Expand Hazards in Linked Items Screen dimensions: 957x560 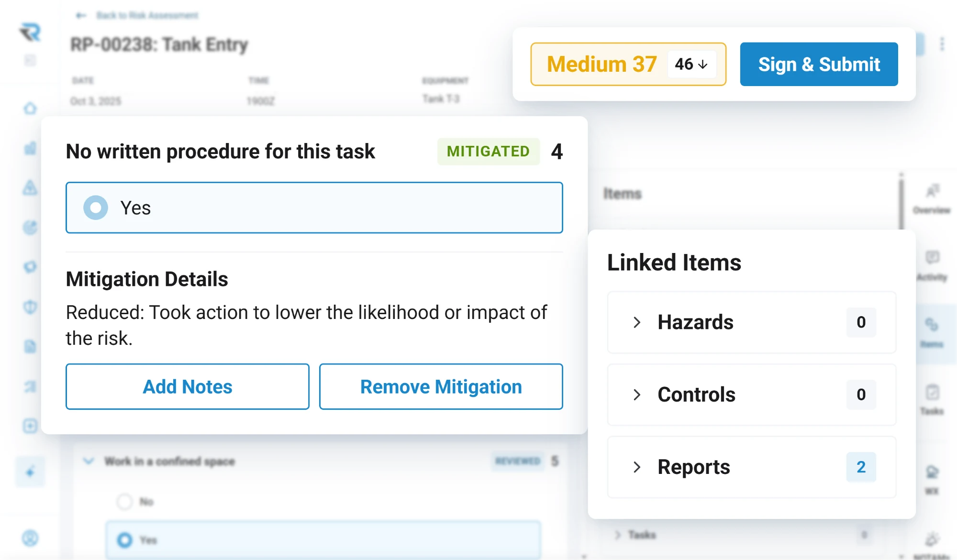pos(752,322)
